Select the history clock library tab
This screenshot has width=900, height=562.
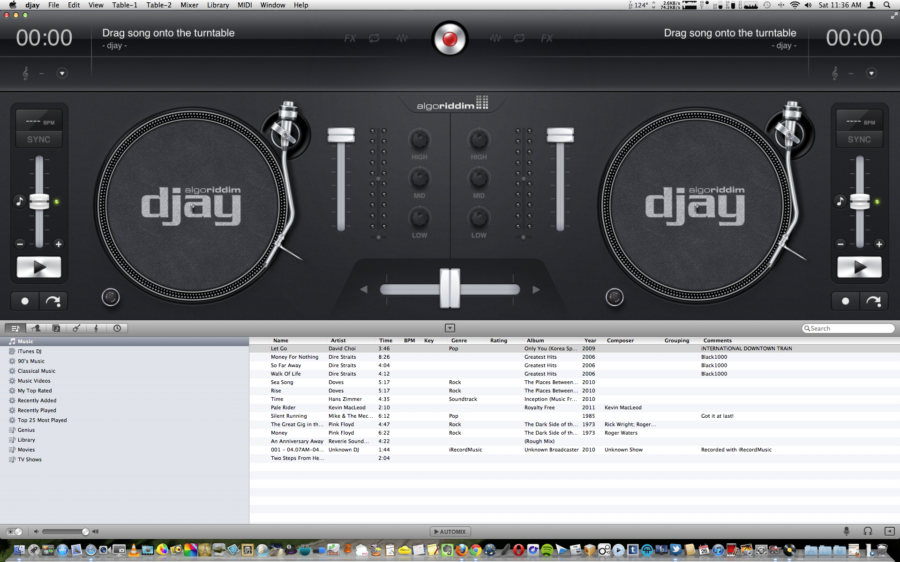click(x=117, y=328)
